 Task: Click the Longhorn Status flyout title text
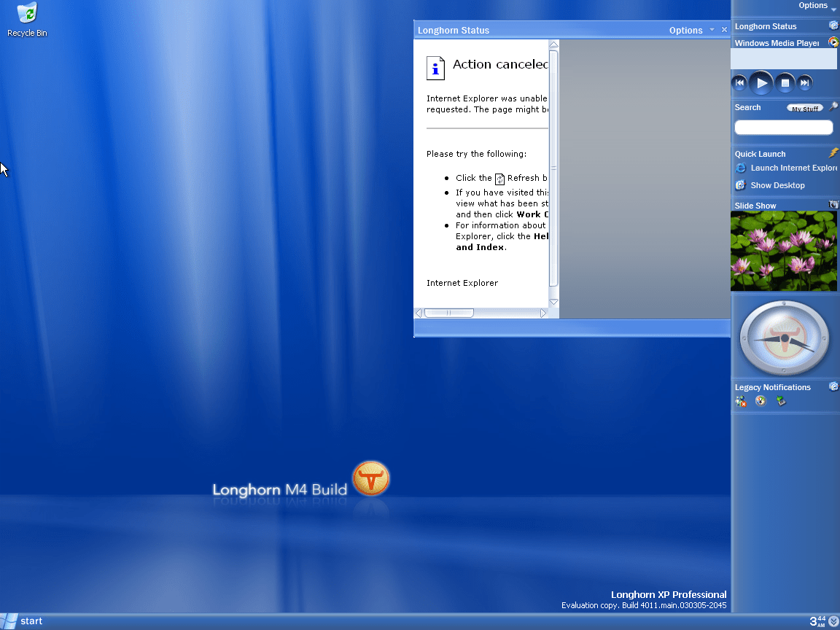(454, 31)
